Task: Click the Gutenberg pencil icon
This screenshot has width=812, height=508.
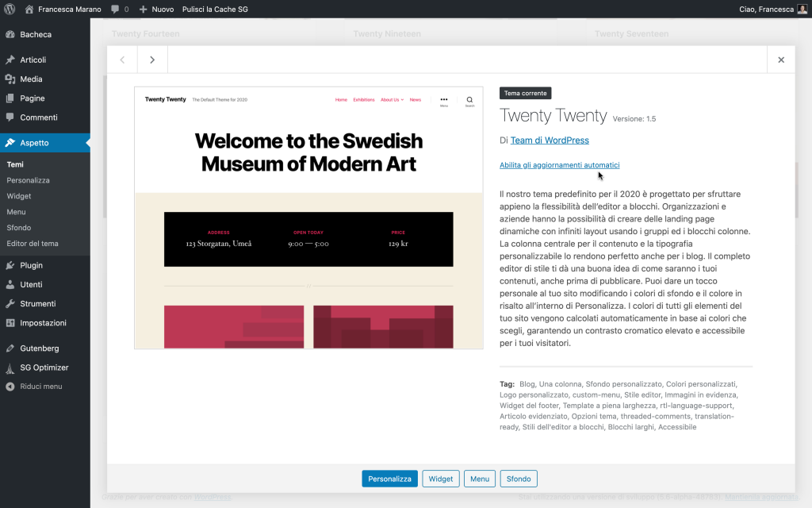Action: point(10,348)
